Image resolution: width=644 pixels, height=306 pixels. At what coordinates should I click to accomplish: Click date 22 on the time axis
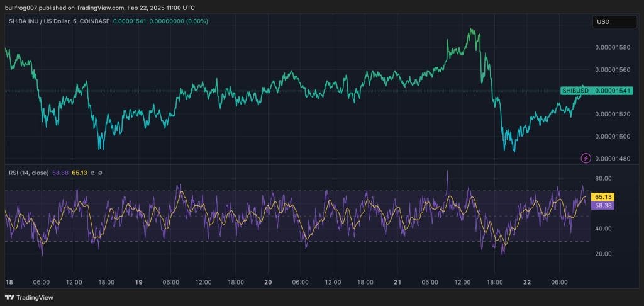pos(527,282)
